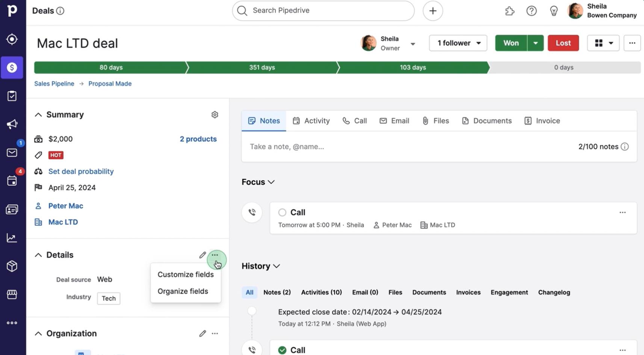Open Activities calendar from the sidebar

(12, 181)
